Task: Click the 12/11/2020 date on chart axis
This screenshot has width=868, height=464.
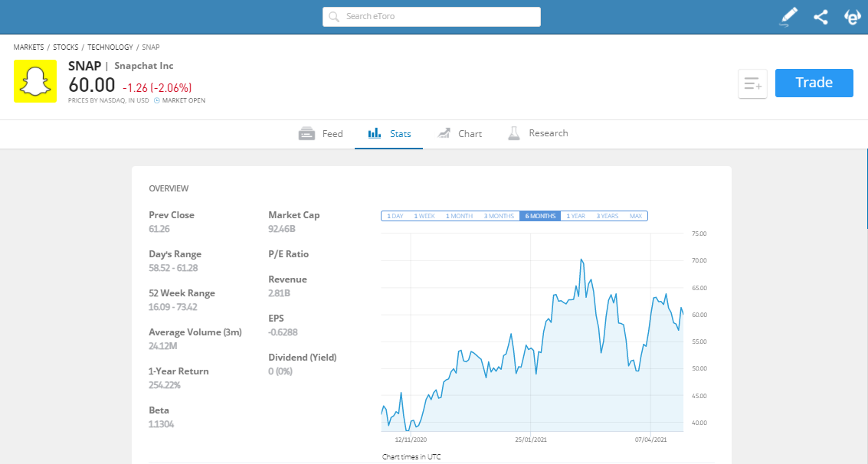Action: [x=411, y=439]
